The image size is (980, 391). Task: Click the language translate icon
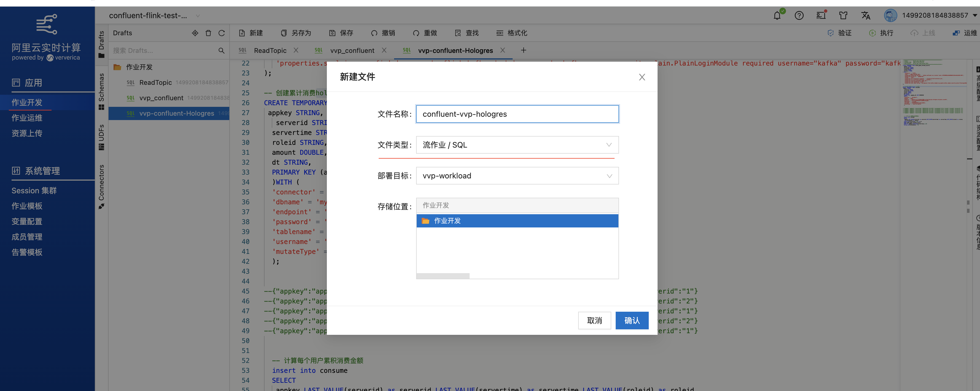865,16
